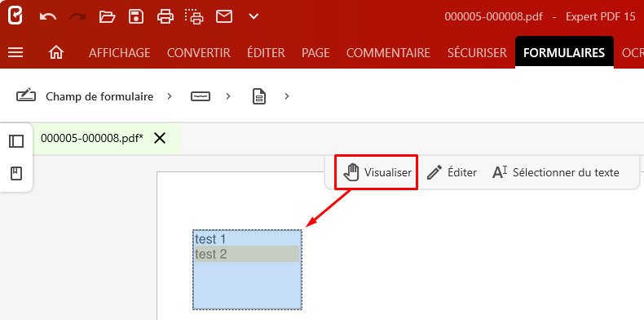Select 'test 2' in the list box

click(247, 254)
